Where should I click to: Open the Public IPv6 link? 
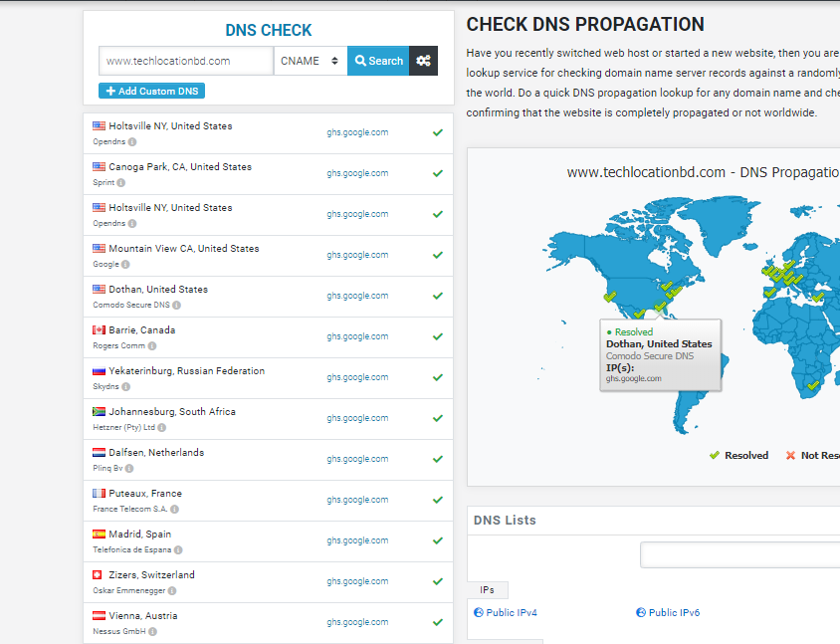click(x=673, y=613)
